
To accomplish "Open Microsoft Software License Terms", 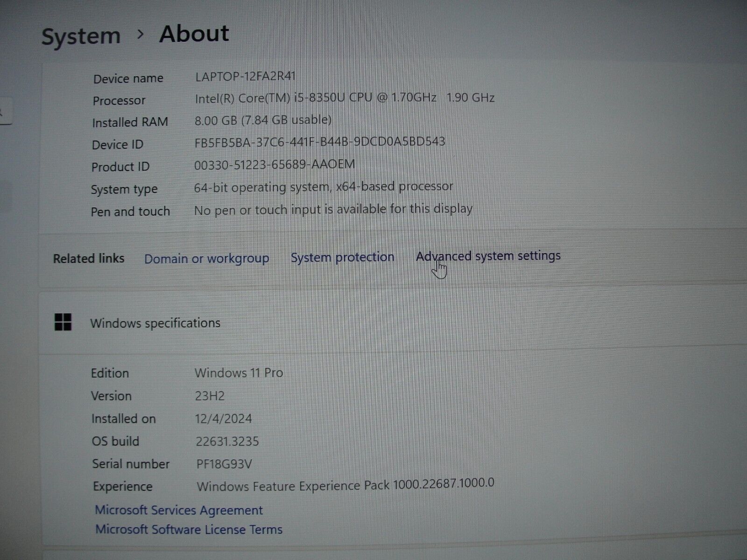I will click(189, 530).
